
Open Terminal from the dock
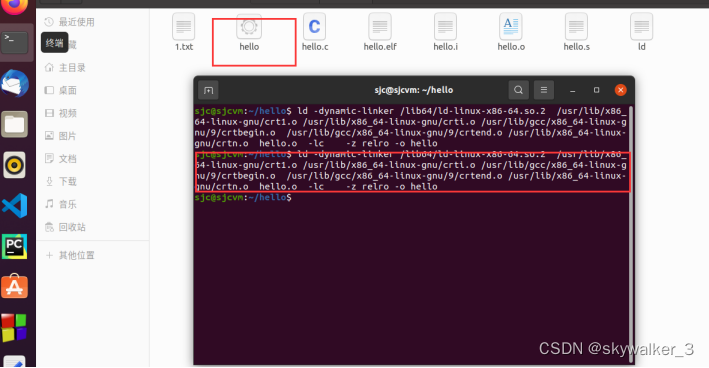click(x=15, y=42)
